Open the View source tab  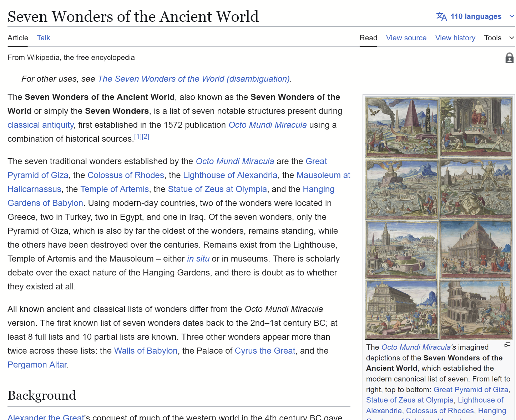coord(406,38)
